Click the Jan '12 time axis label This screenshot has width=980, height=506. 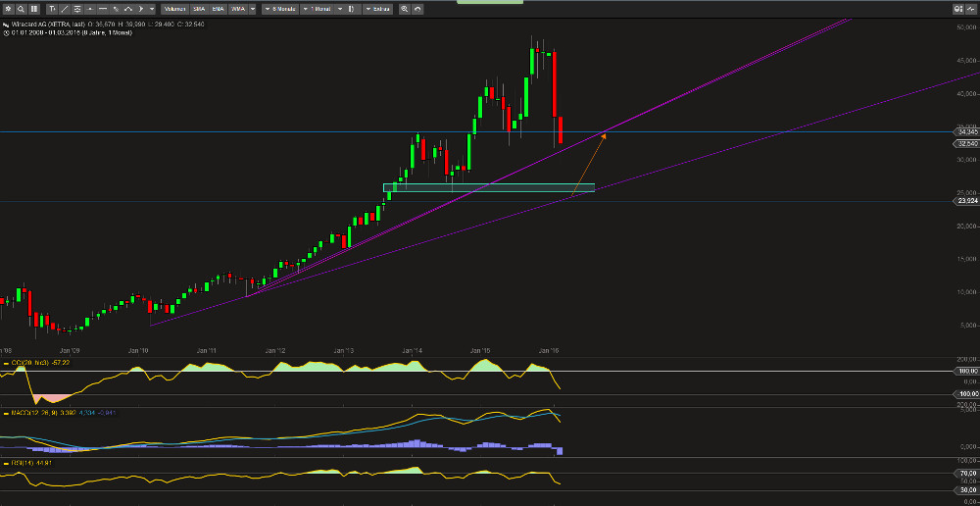275,350
